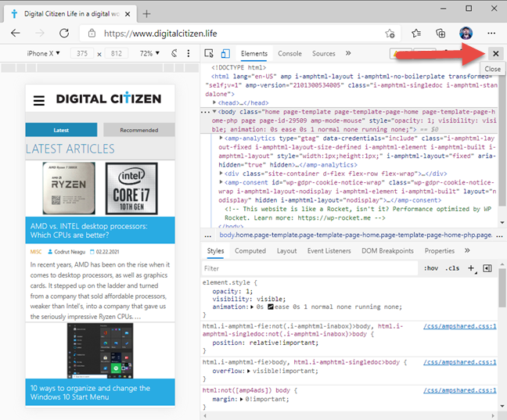The height and width of the screenshot is (420, 507).
Task: Toggle the computed styles sidebar icon
Action: pyautogui.click(x=487, y=268)
